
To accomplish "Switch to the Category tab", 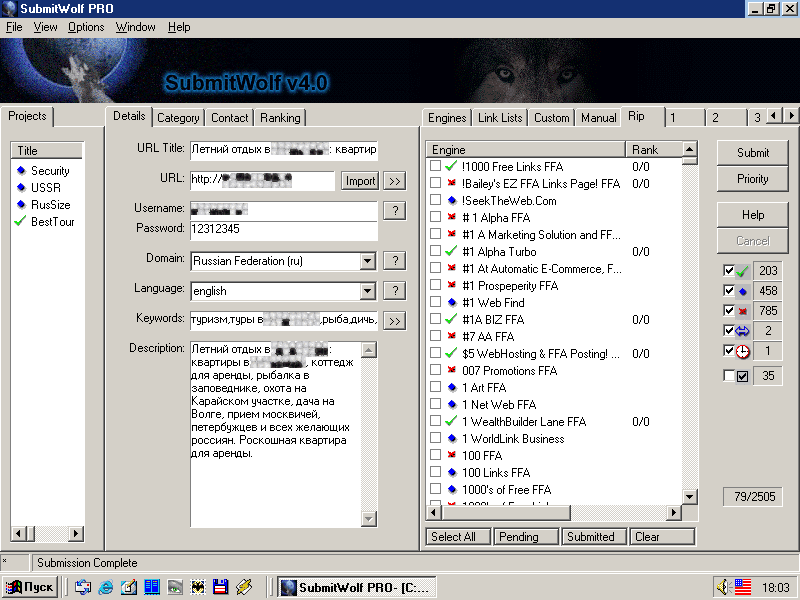I will (178, 118).
